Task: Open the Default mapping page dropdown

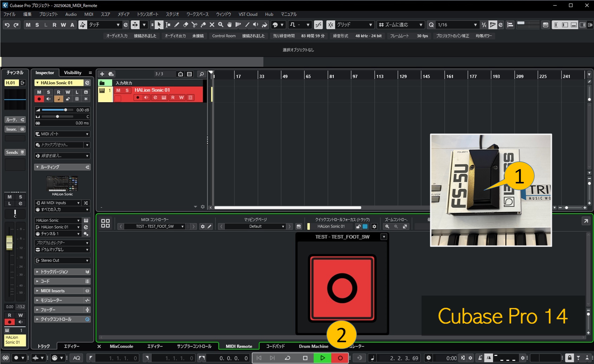Action: [255, 227]
